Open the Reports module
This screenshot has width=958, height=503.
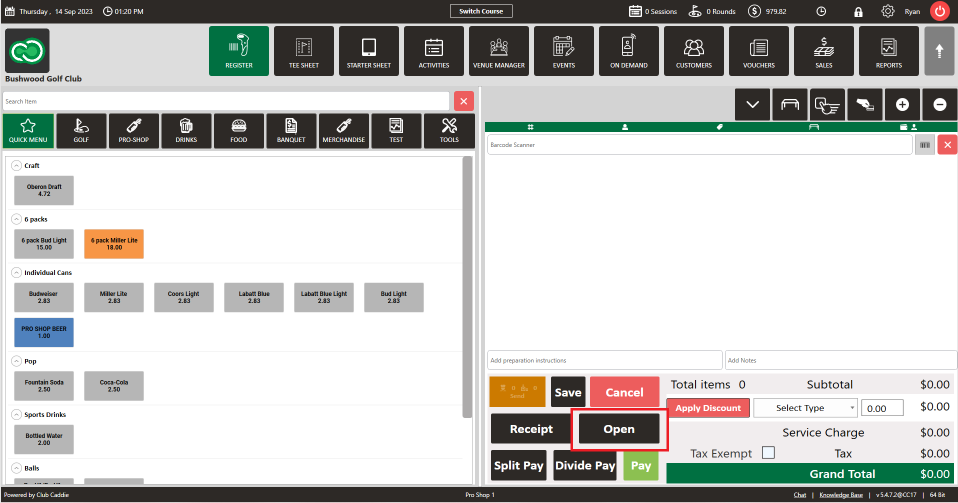point(888,50)
